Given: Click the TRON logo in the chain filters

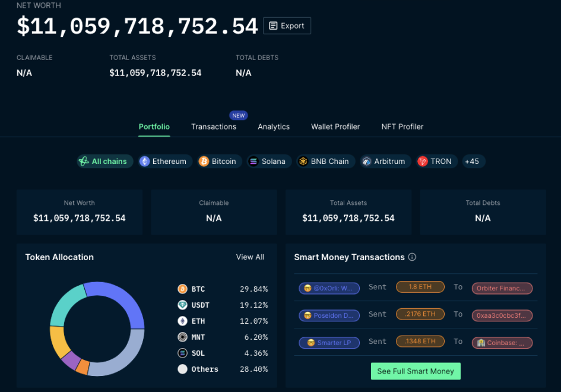Looking at the screenshot, I should coord(423,161).
